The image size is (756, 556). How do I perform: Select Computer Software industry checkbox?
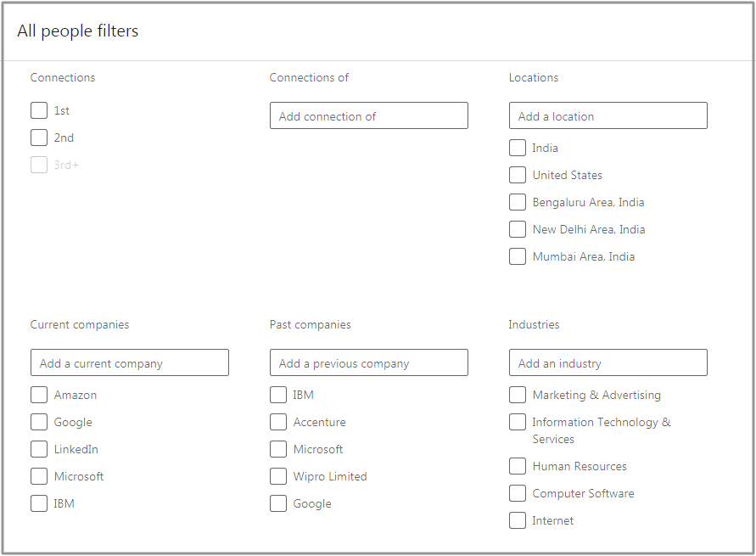pyautogui.click(x=518, y=493)
